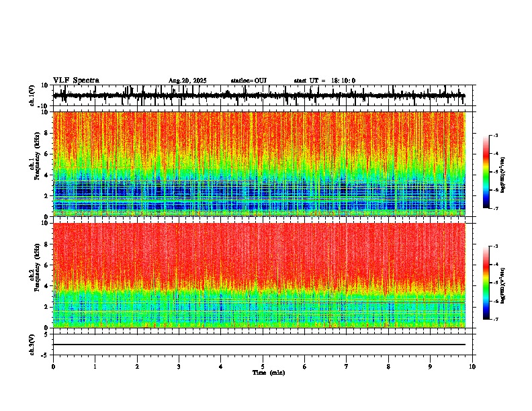Click the "VLF Spectra" plot title
532x411 pixels.
[x=76, y=81]
